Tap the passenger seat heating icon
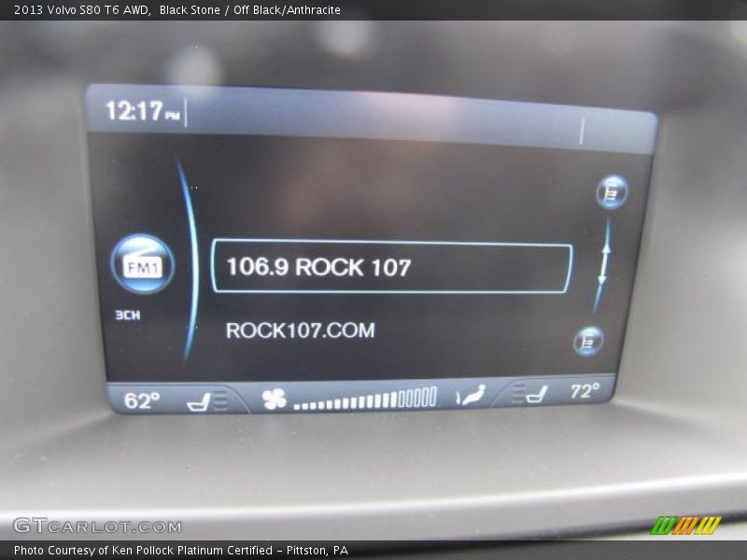 pyautogui.click(x=530, y=394)
